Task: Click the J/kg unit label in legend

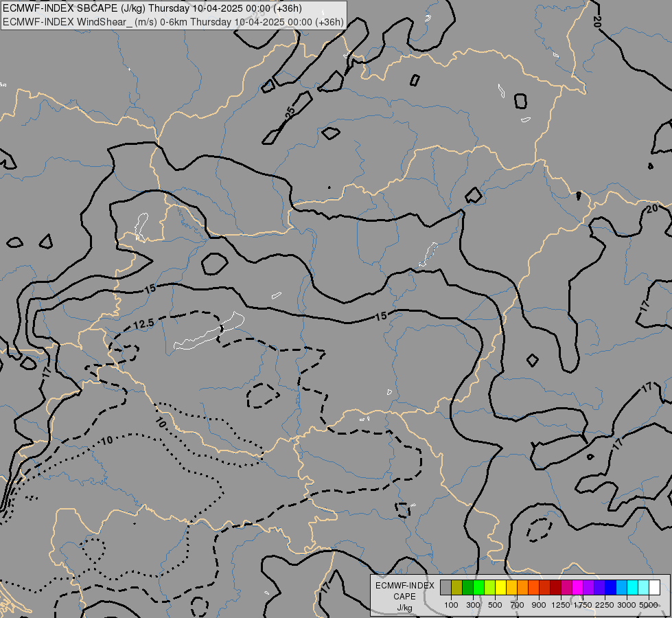Action: pos(404,608)
